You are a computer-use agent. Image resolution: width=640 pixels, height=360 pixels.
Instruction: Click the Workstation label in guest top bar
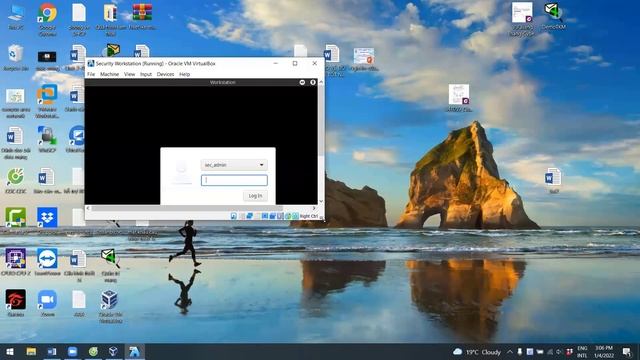point(222,82)
